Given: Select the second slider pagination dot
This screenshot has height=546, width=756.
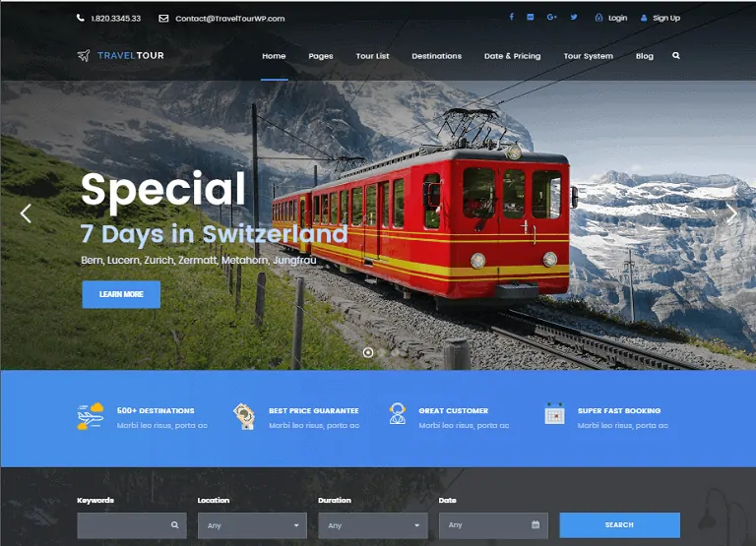Looking at the screenshot, I should coord(382,352).
